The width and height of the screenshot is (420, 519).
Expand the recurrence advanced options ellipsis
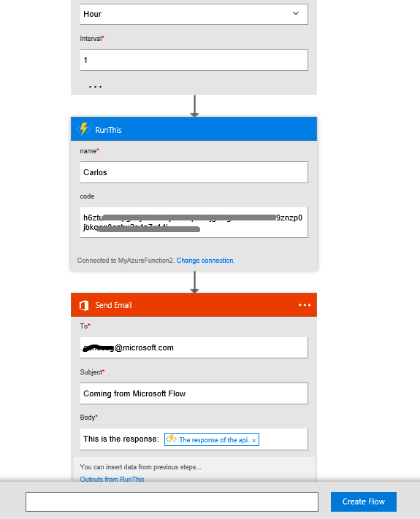tap(95, 87)
